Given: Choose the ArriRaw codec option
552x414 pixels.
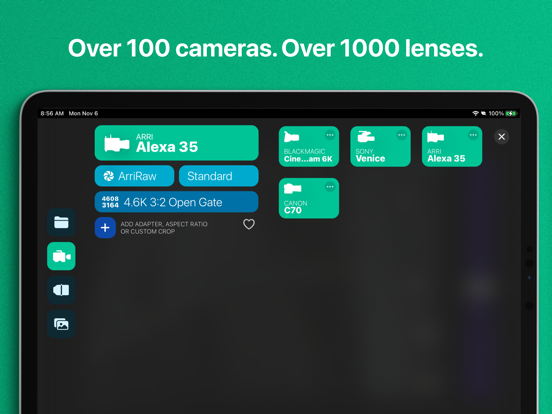Looking at the screenshot, I should (x=134, y=176).
